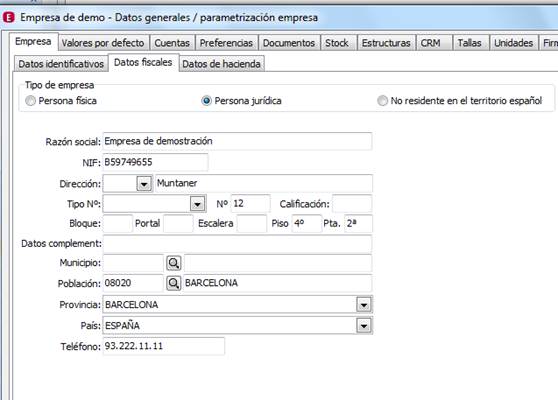Expand the Dirección street type dropdown
The image size is (558, 400).
[144, 184]
